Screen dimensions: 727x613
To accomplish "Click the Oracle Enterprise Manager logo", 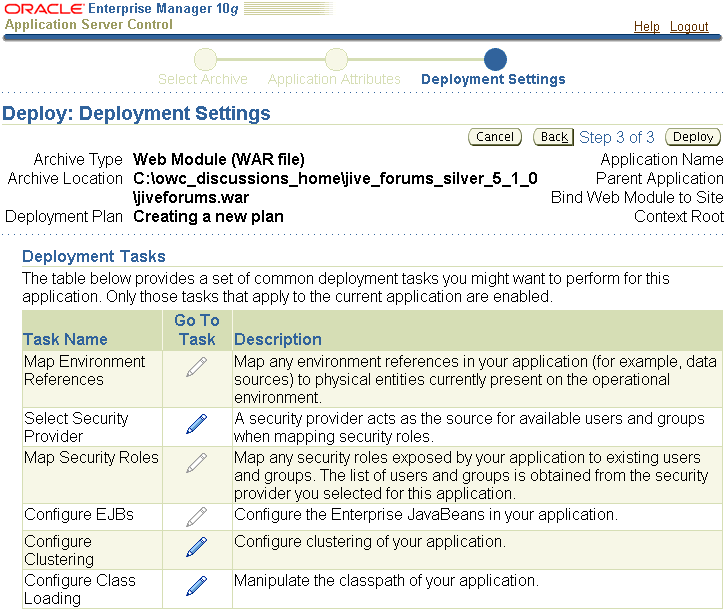I will 121,9.
